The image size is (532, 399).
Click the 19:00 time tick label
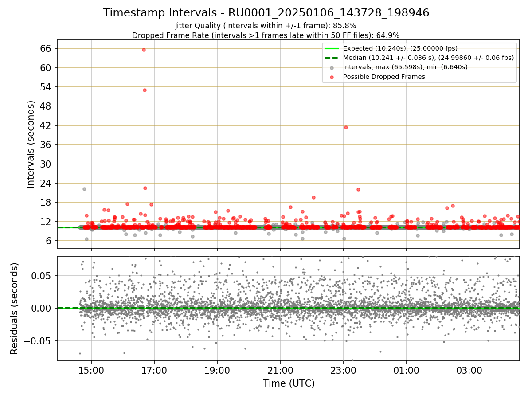tap(217, 370)
